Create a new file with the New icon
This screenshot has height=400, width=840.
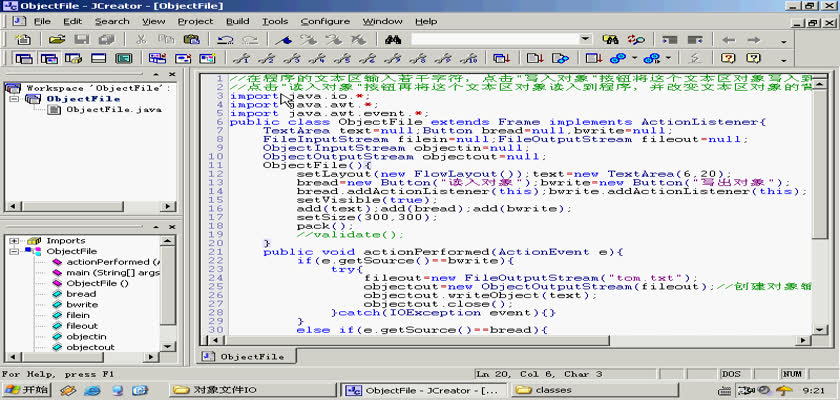tap(23, 40)
